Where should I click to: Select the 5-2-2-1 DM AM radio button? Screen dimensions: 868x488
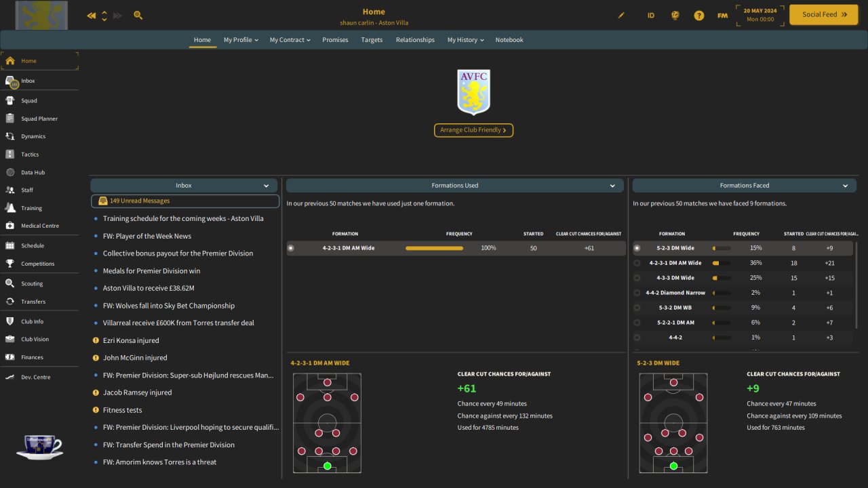coord(637,323)
